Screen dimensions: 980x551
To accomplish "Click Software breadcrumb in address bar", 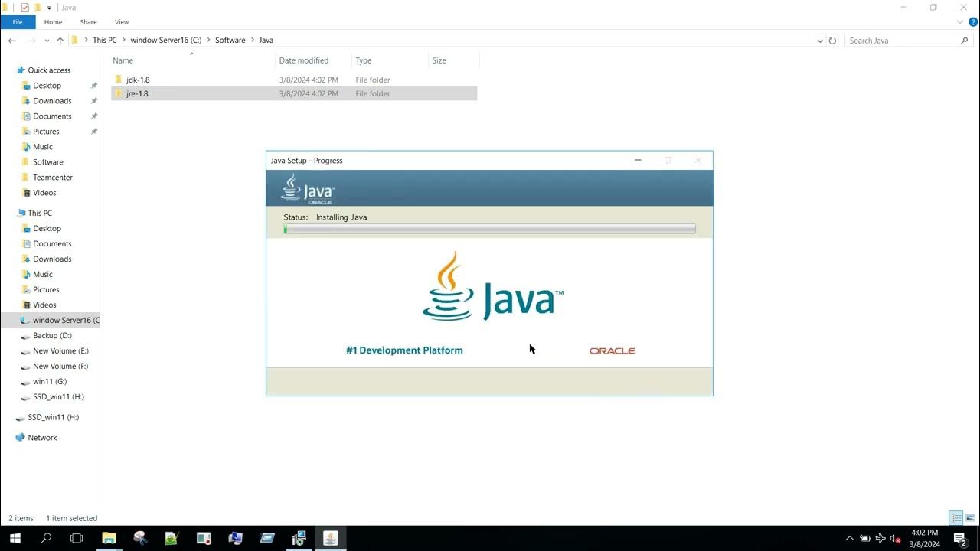I will click(x=230, y=41).
